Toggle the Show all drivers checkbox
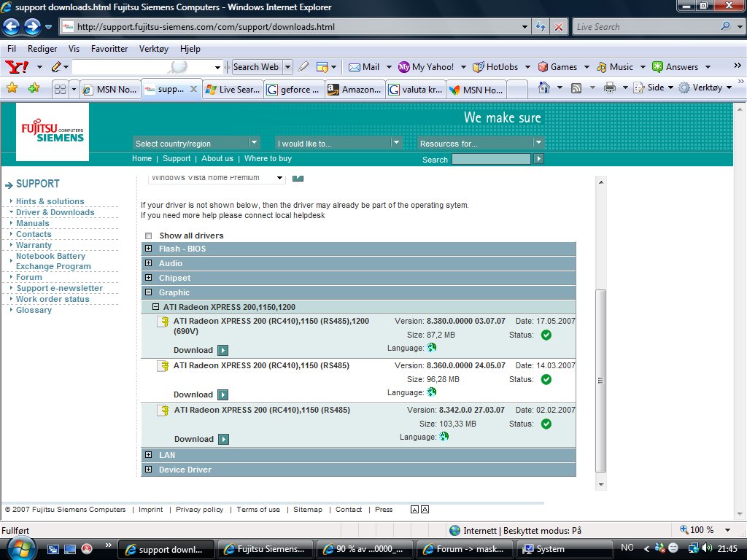This screenshot has height=560, width=747. click(x=149, y=236)
